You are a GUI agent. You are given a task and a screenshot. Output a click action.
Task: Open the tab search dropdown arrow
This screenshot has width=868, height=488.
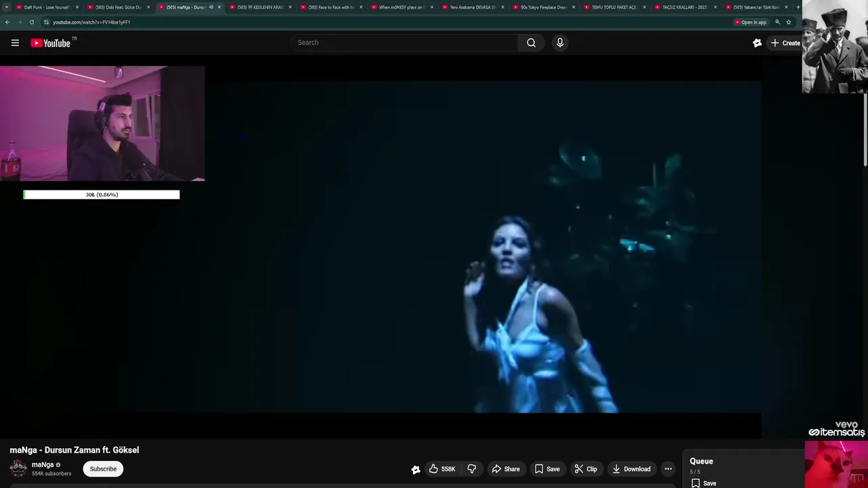point(7,7)
